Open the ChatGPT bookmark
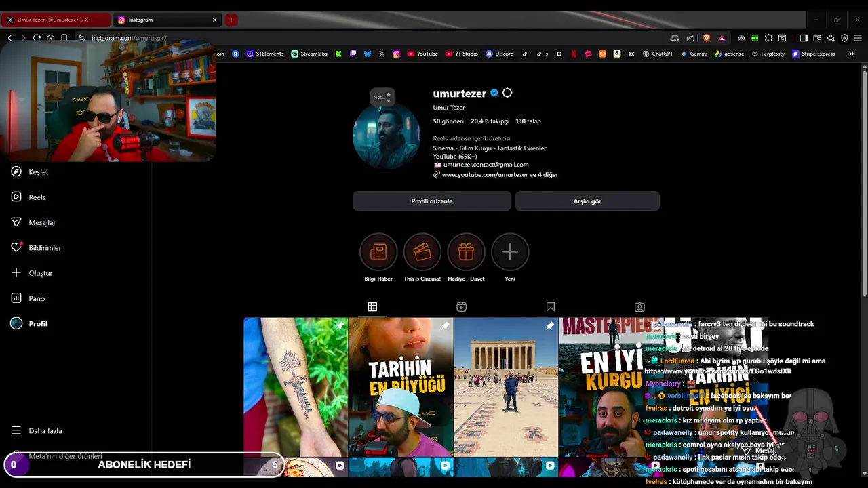 (658, 54)
